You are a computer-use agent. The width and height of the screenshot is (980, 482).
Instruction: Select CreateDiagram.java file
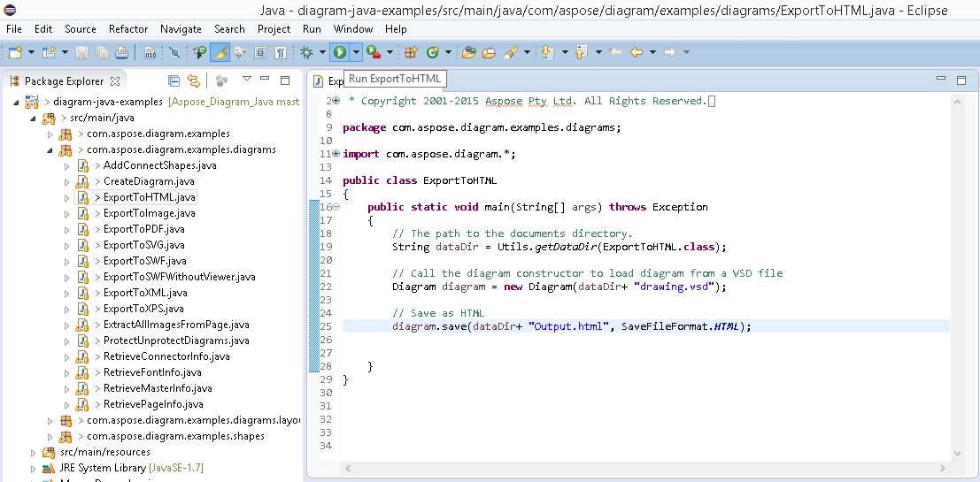coord(149,181)
